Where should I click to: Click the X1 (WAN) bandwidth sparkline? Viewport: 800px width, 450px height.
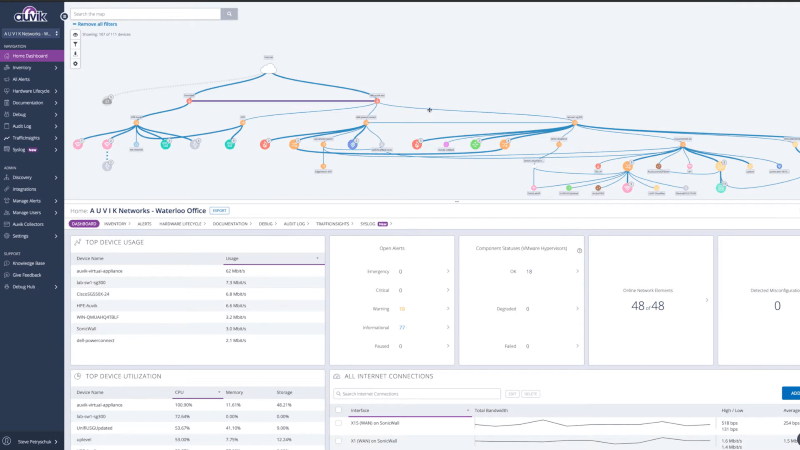592,441
